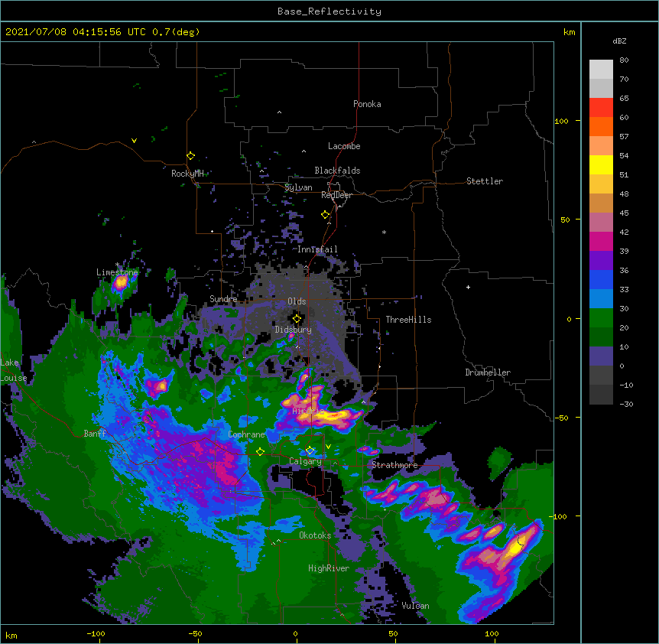Select the dark green 10-20 dBZ legend swatch
Image resolution: width=659 pixels, height=644 pixels.
coord(601,337)
